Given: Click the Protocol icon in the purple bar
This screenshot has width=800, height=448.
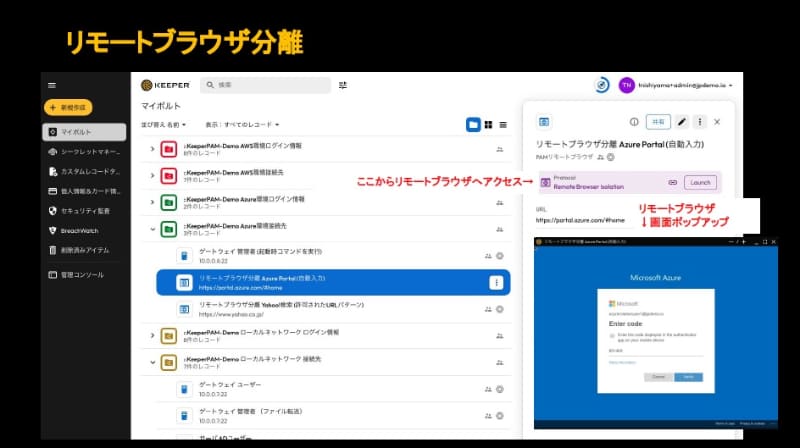Looking at the screenshot, I should 545,183.
